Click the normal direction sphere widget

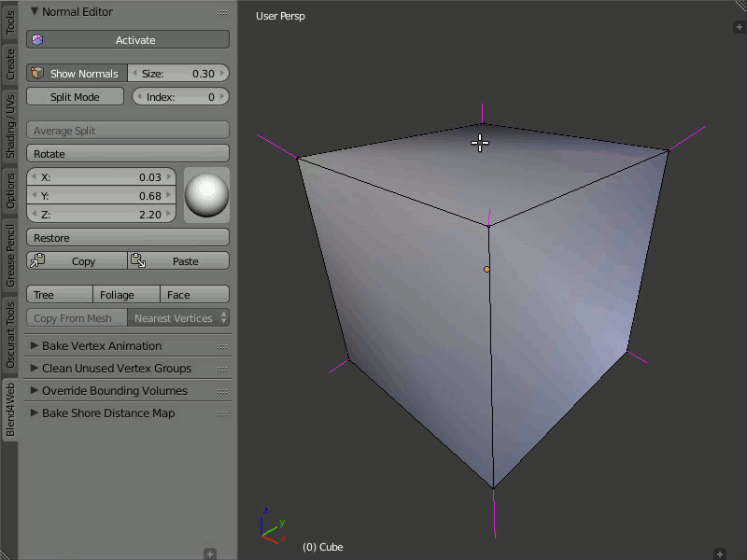click(x=206, y=195)
